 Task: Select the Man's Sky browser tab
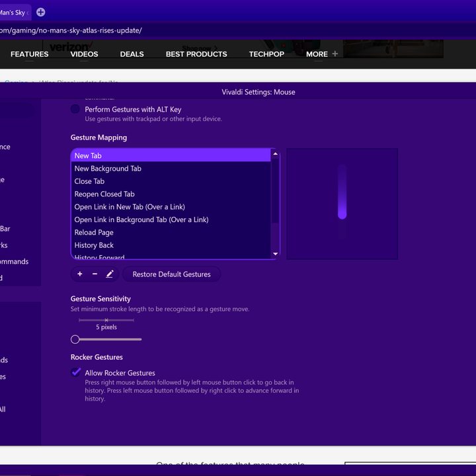point(15,13)
